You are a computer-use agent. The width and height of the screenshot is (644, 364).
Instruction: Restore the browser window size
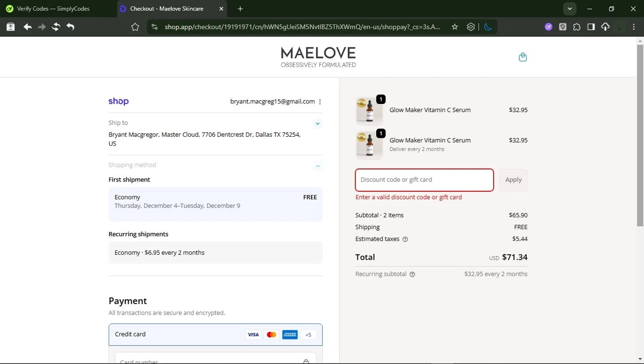(611, 9)
